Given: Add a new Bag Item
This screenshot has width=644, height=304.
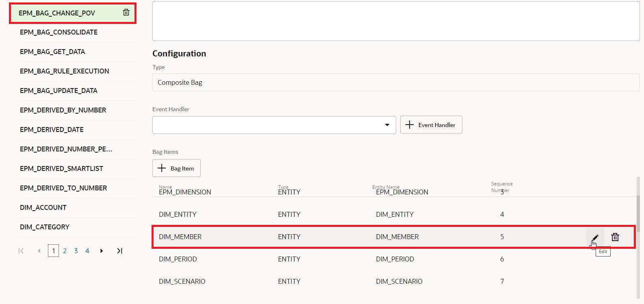Looking at the screenshot, I should coord(176,168).
